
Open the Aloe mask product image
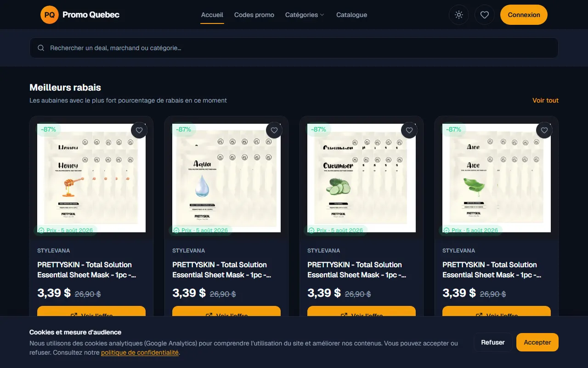coord(497,178)
